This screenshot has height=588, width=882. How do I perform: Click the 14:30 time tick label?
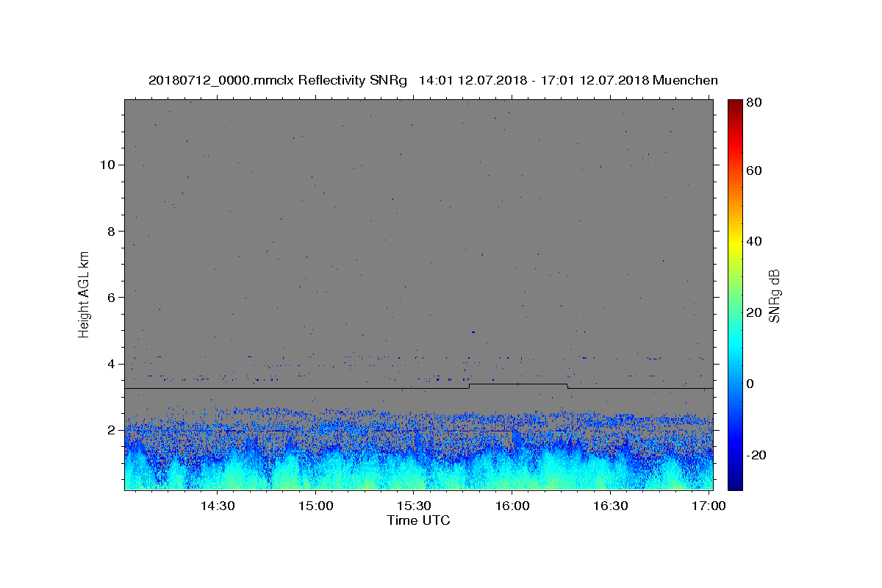(x=218, y=506)
